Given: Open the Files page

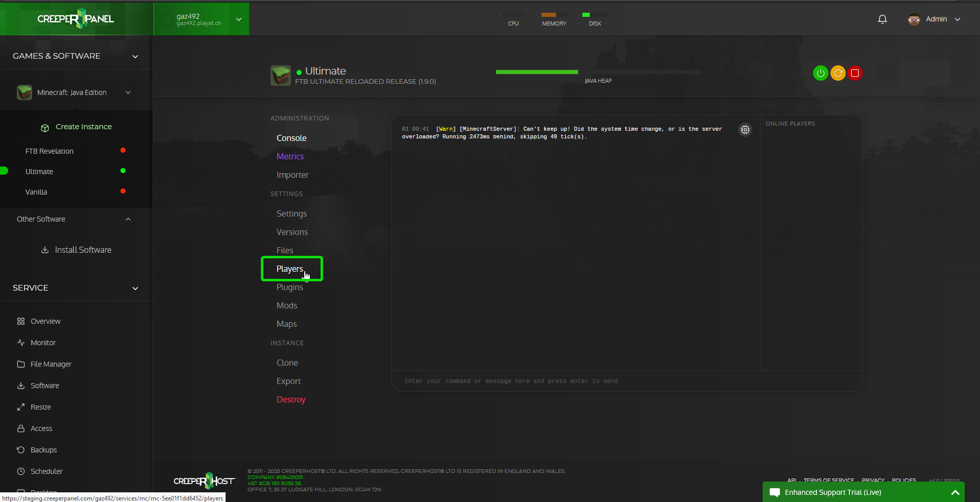Looking at the screenshot, I should 285,250.
